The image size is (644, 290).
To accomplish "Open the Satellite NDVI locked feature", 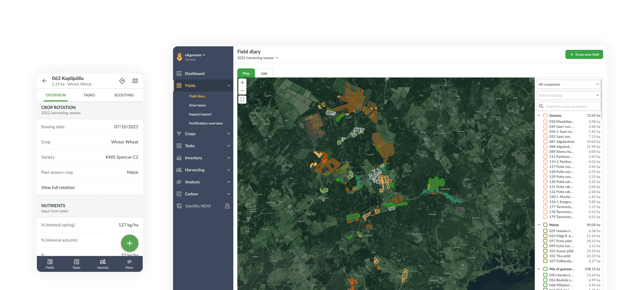I will point(197,206).
